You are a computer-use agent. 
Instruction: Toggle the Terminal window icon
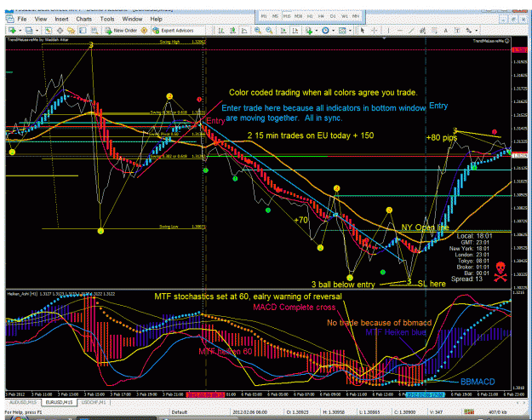[83, 31]
